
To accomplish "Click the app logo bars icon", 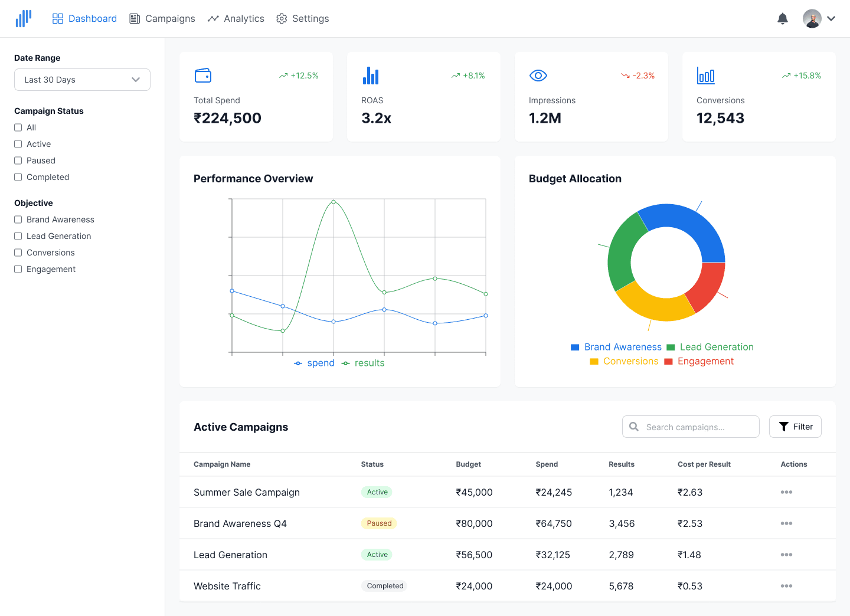I will tap(24, 18).
